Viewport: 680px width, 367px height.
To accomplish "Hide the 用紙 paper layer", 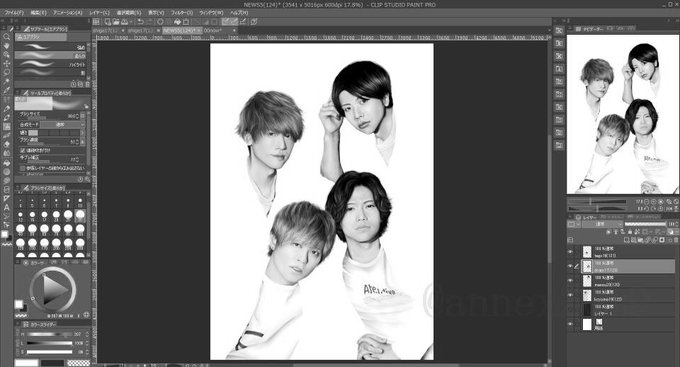I will [570, 324].
